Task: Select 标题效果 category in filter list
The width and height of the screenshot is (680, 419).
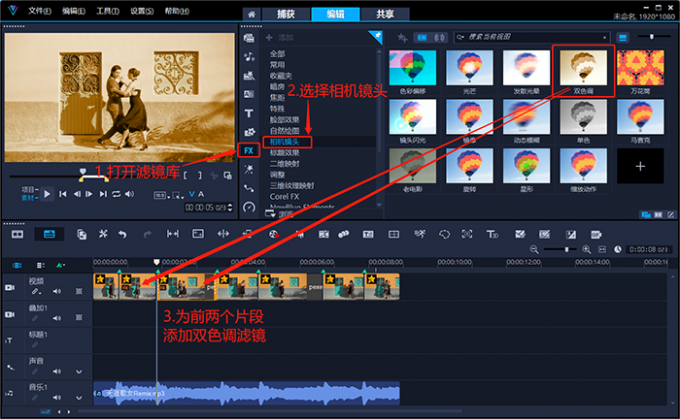Action: coord(287,154)
